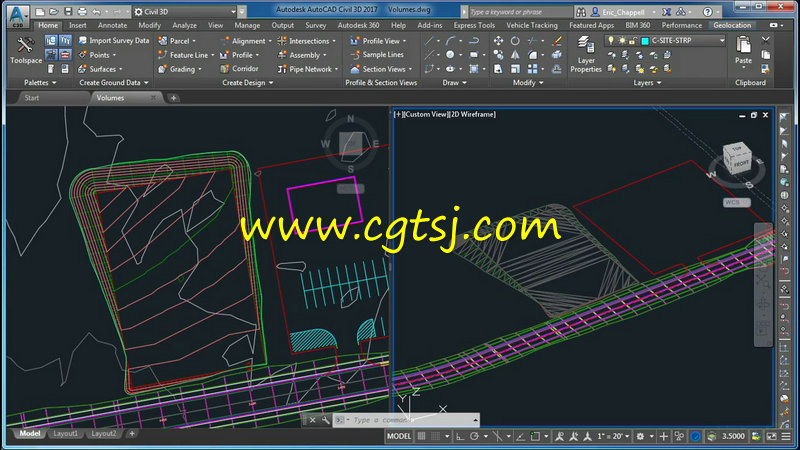Open the Civil 3D workspace dropdown
Screen dimensions: 800x450
tap(185, 11)
